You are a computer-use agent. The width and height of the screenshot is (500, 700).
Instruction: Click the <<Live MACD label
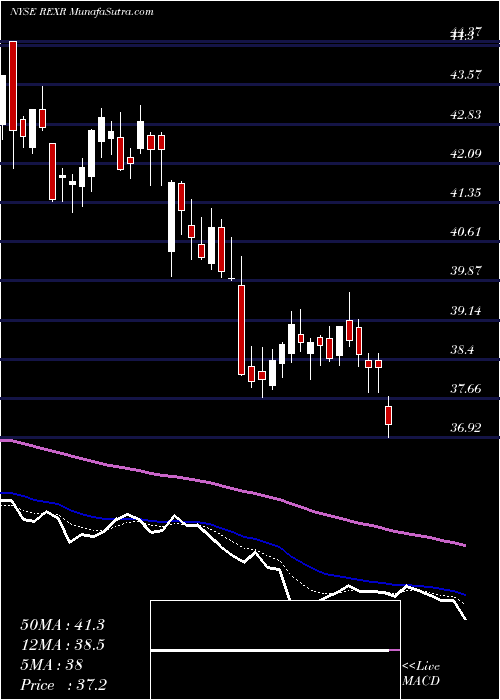[421, 673]
